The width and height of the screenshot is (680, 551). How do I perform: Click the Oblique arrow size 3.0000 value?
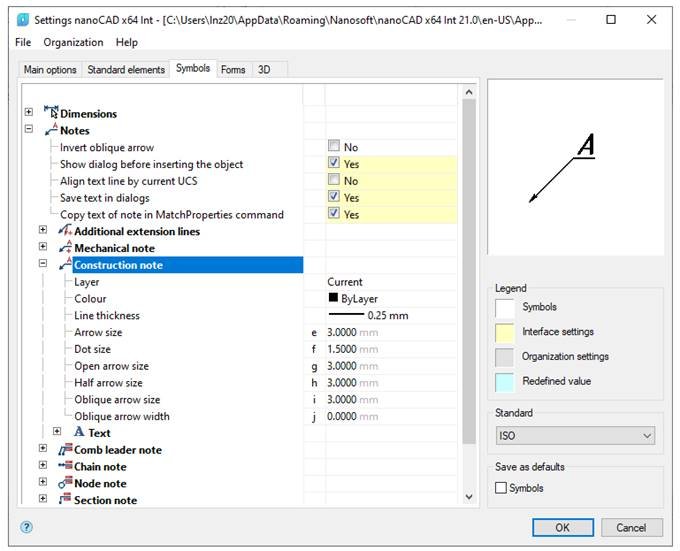(391, 400)
